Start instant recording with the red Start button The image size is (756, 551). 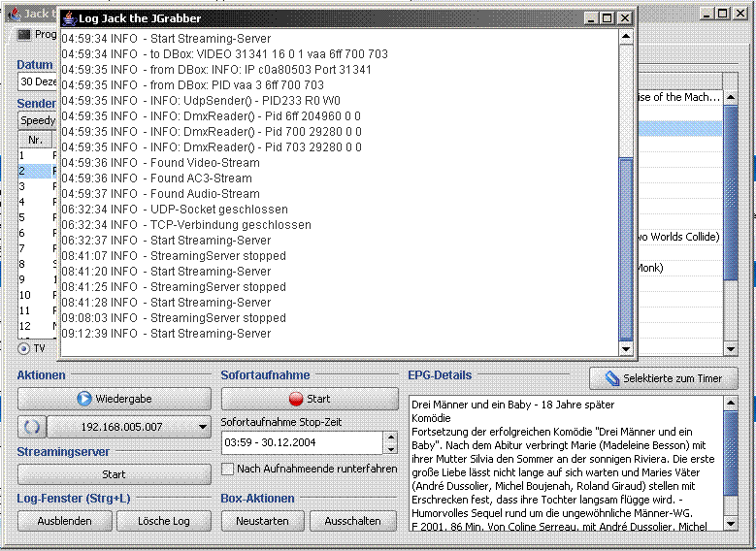click(309, 399)
